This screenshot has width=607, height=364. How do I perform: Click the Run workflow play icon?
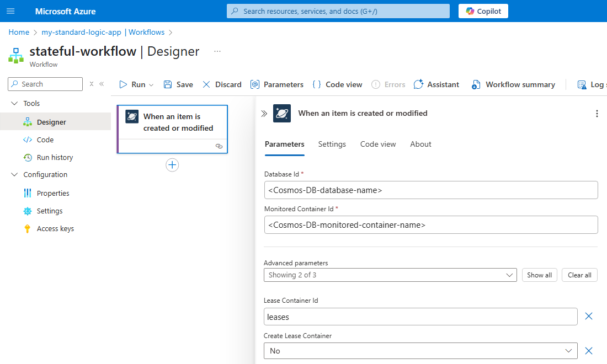(x=124, y=84)
